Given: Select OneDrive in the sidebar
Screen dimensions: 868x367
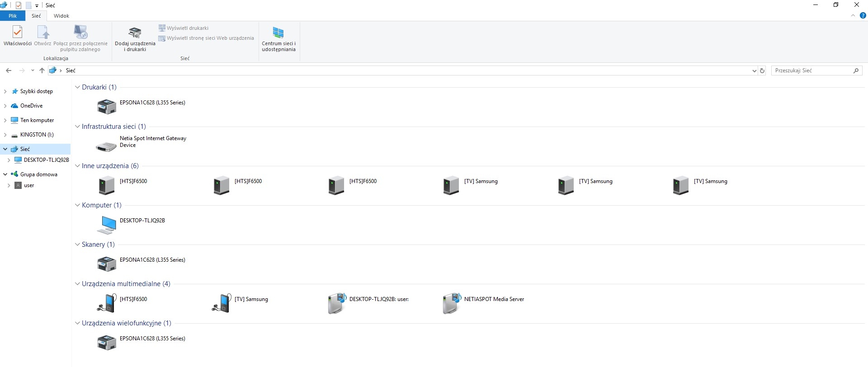Looking at the screenshot, I should pos(31,106).
